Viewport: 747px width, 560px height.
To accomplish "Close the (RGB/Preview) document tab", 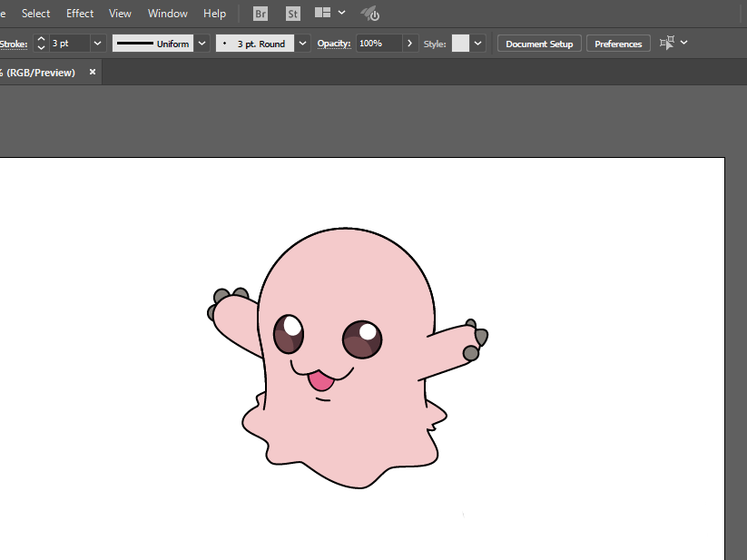I will coord(93,72).
